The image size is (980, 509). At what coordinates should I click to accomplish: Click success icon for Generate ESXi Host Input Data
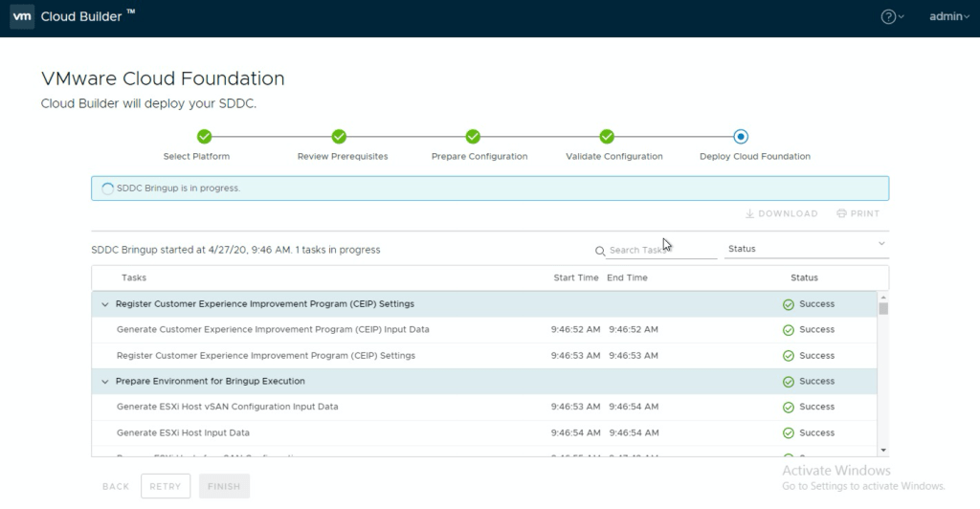(789, 433)
